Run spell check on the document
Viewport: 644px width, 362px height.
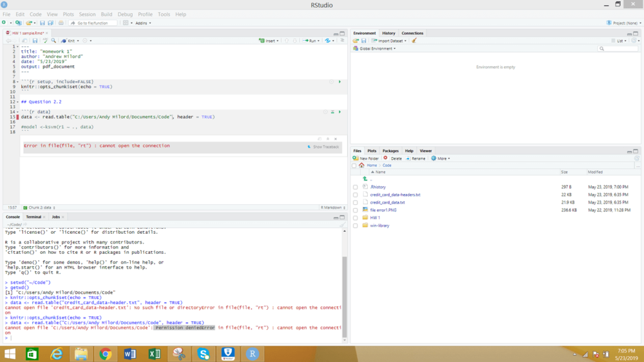45,41
